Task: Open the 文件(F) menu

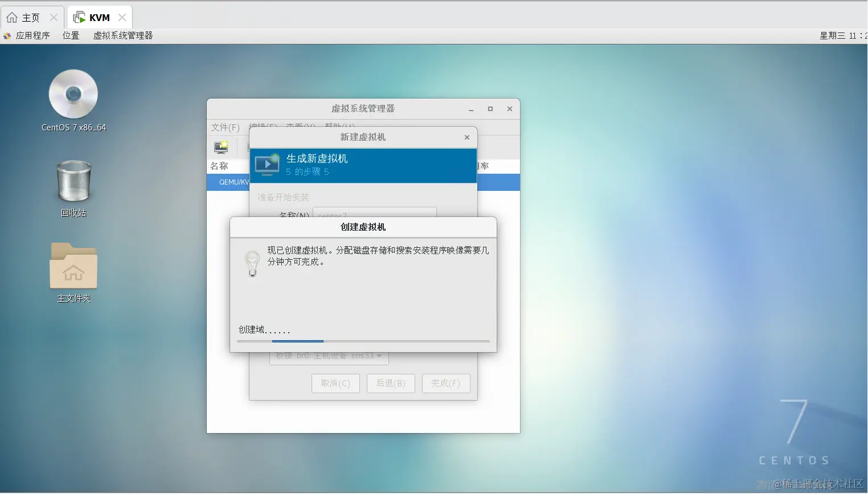Action: (226, 128)
